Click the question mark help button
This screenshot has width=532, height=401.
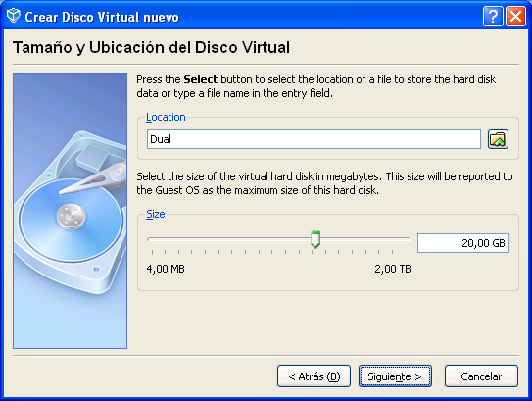pos(493,16)
